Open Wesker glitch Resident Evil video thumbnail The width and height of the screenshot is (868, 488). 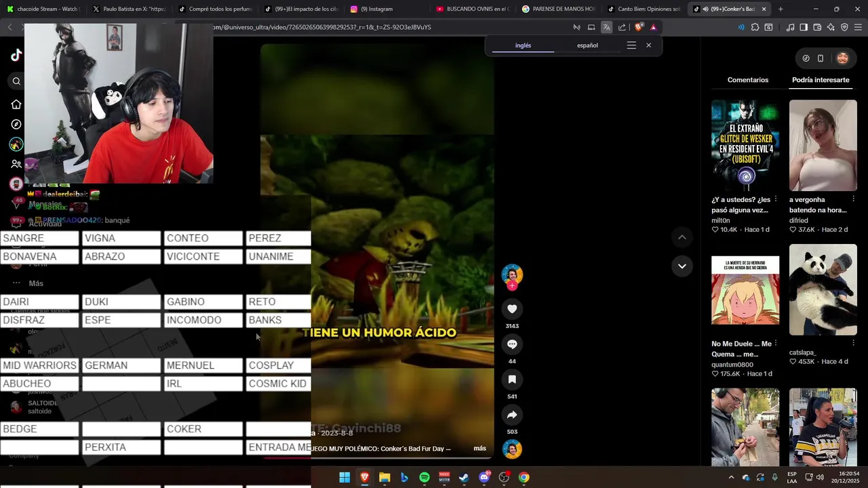pos(745,146)
